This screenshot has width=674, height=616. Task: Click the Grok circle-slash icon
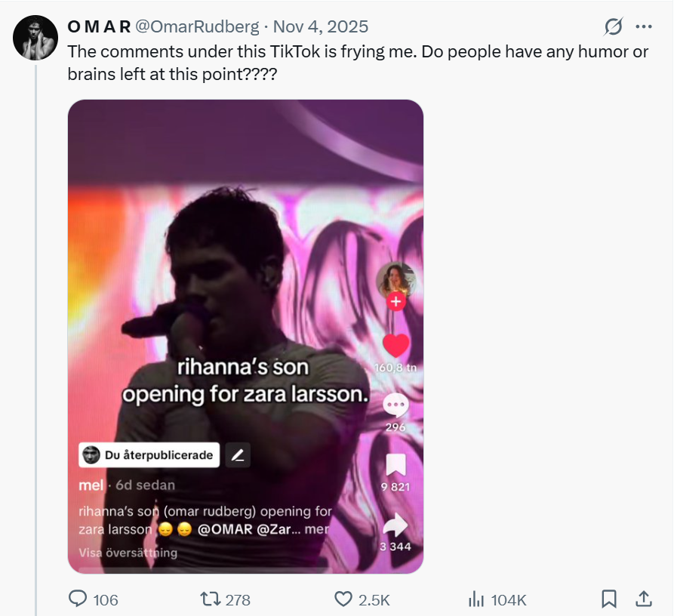[x=614, y=27]
